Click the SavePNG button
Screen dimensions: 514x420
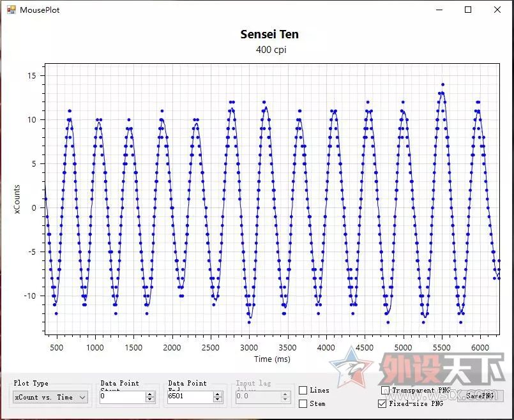click(x=480, y=396)
